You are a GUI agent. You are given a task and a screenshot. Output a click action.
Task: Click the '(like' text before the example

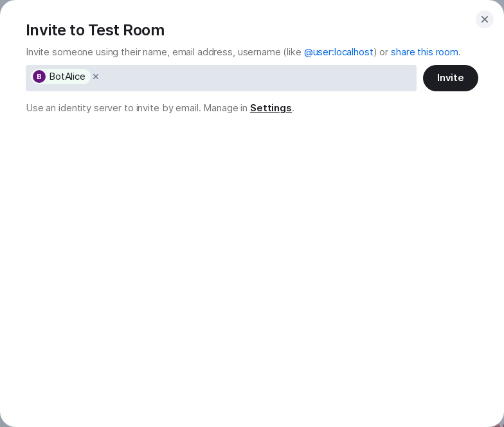click(292, 52)
